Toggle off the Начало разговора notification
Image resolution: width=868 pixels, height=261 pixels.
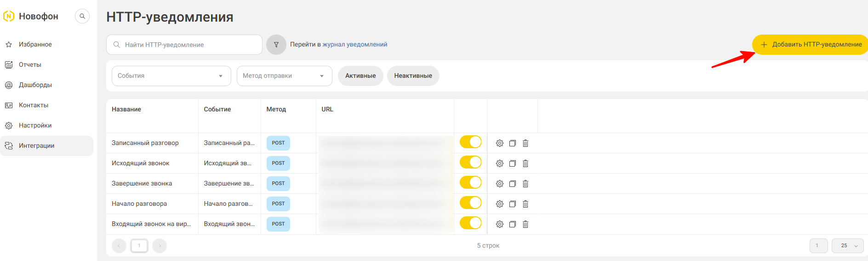(471, 203)
